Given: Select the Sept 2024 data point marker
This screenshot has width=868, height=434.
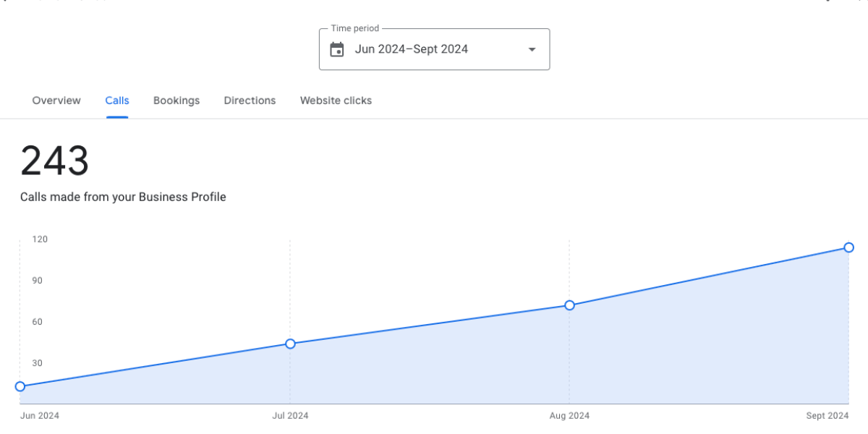Looking at the screenshot, I should 849,247.
